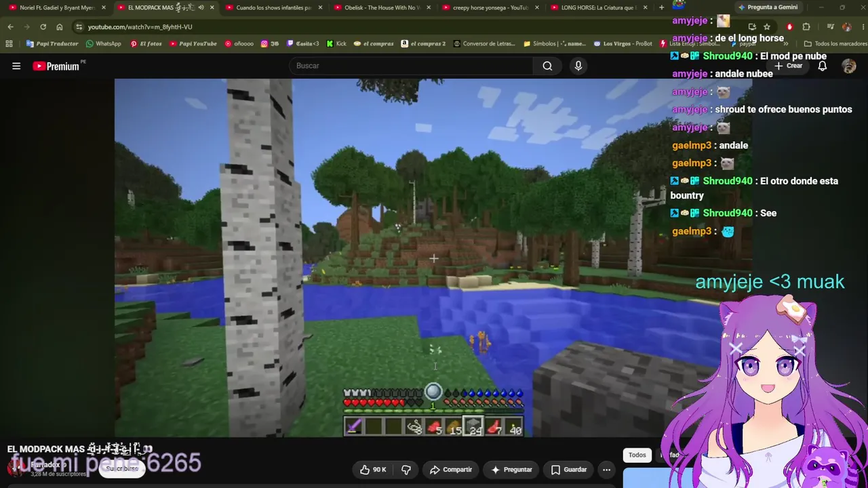This screenshot has height=488, width=868.
Task: Close the Noriel Ft. Gadiel tab
Action: point(104,7)
